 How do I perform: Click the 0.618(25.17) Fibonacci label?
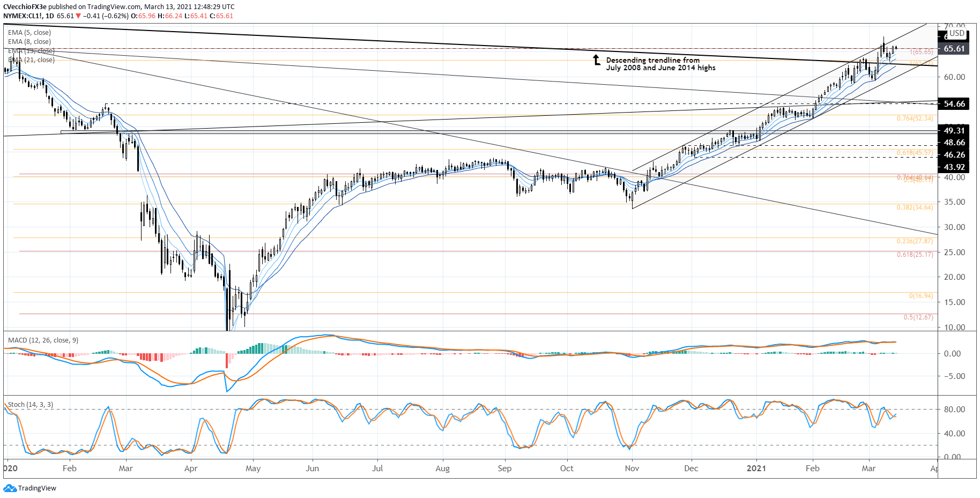coord(915,255)
